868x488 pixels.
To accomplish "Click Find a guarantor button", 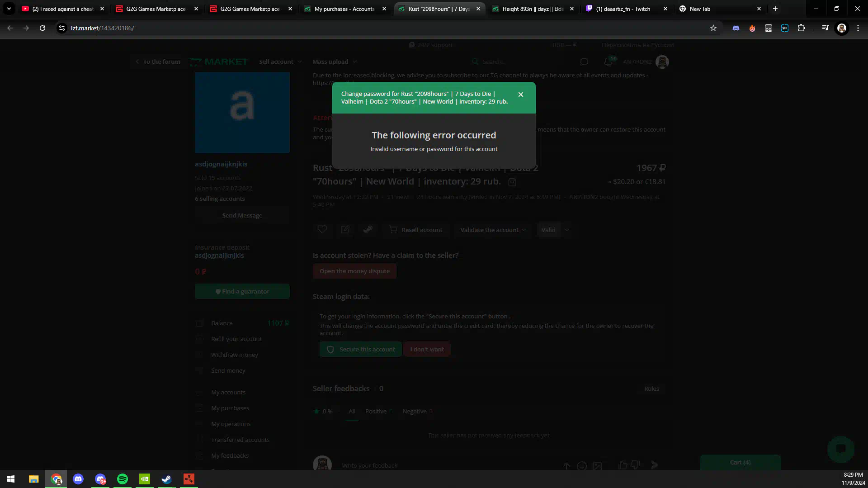I will point(242,291).
